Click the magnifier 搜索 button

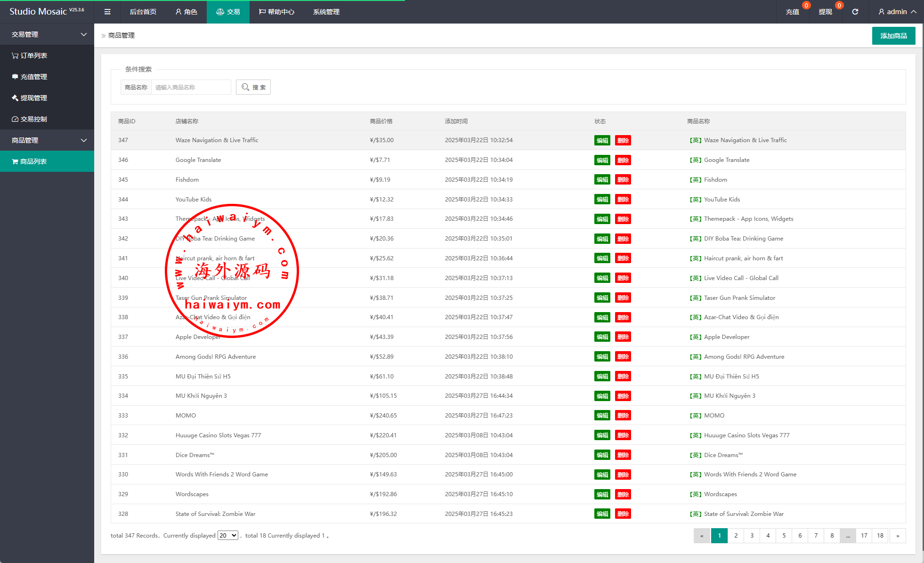(x=253, y=87)
